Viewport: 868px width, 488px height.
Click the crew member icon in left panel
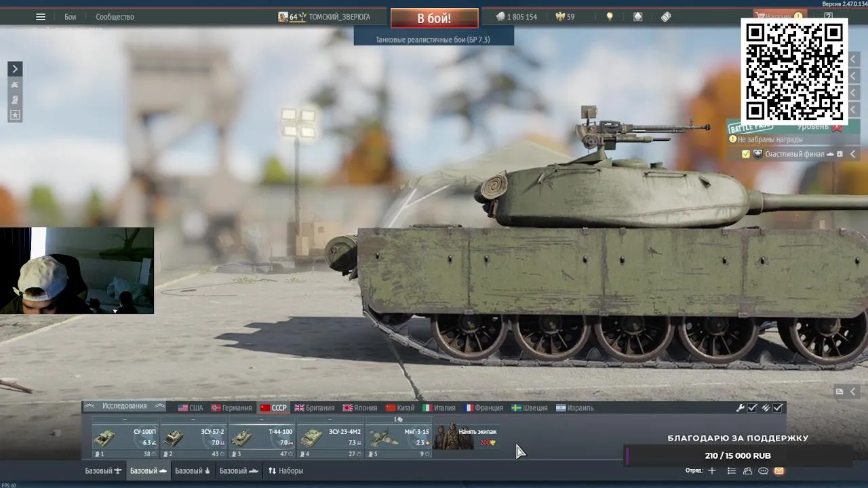click(15, 100)
